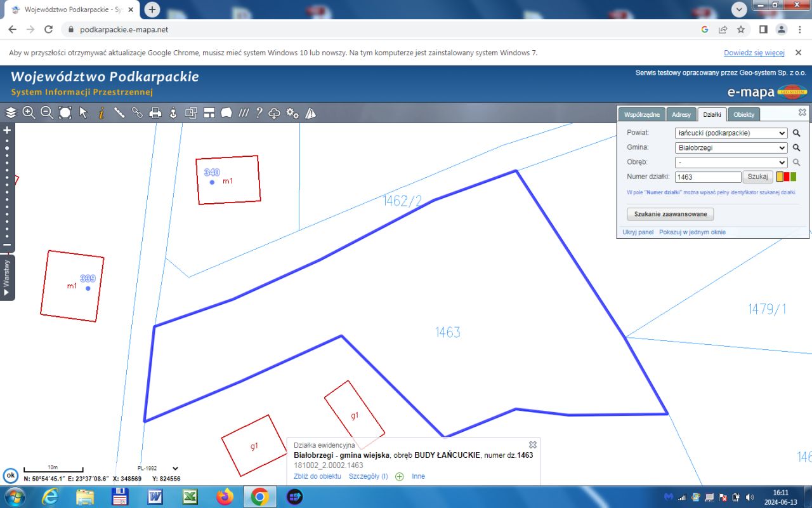Screen dimensions: 812x508
Task: Click the chain link icon in toolbar
Action: [137, 113]
